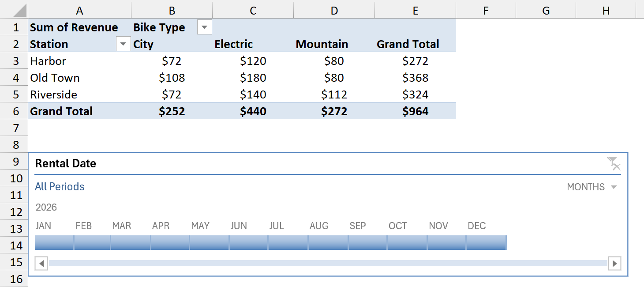Image resolution: width=644 pixels, height=287 pixels.
Task: Click the timeline horizontal scrollbar track
Action: tap(328, 264)
